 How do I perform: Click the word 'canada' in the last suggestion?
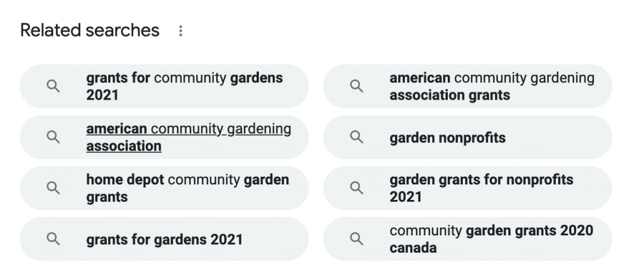[x=413, y=248]
